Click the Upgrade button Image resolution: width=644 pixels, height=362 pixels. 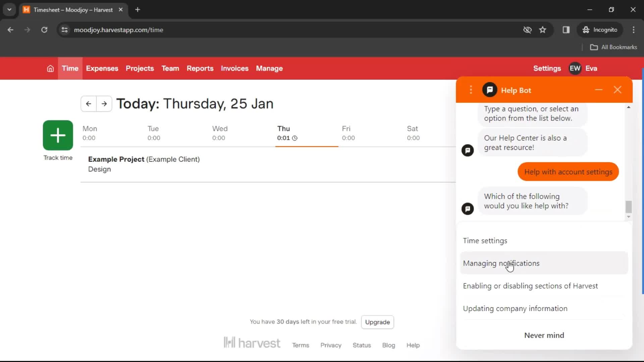point(377,322)
